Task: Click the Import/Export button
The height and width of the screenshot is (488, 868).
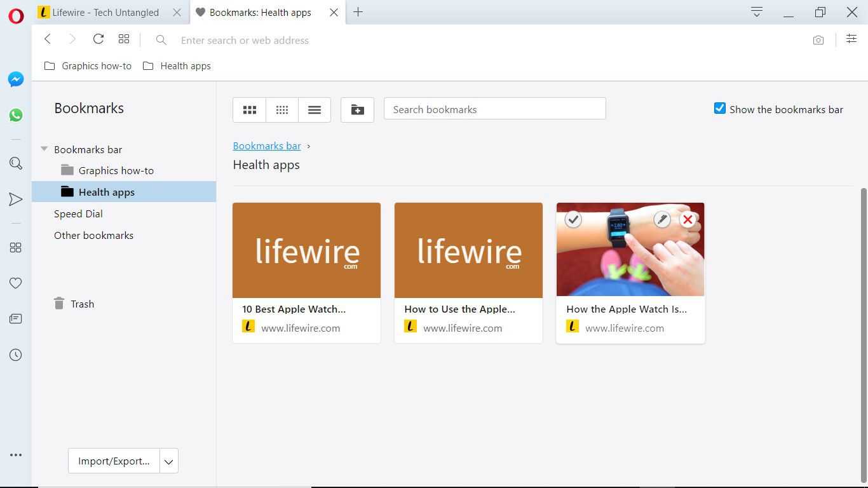Action: tap(114, 461)
